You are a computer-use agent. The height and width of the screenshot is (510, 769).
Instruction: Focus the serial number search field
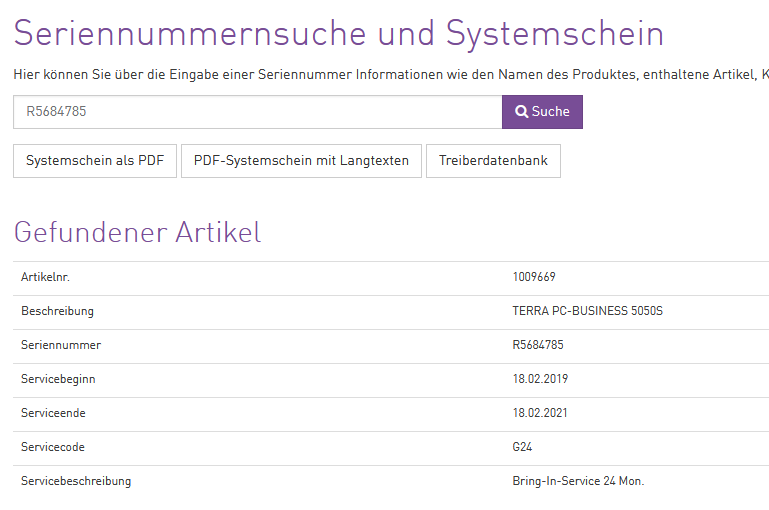pyautogui.click(x=257, y=112)
